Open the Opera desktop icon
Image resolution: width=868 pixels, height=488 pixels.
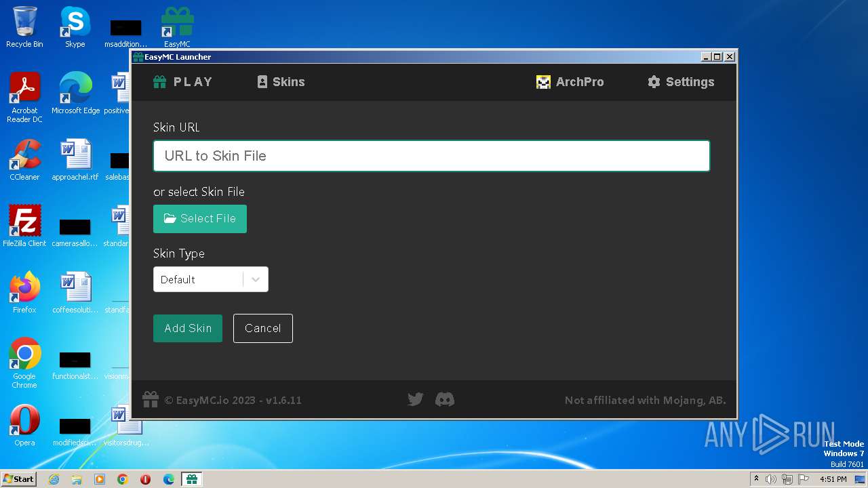(x=24, y=426)
